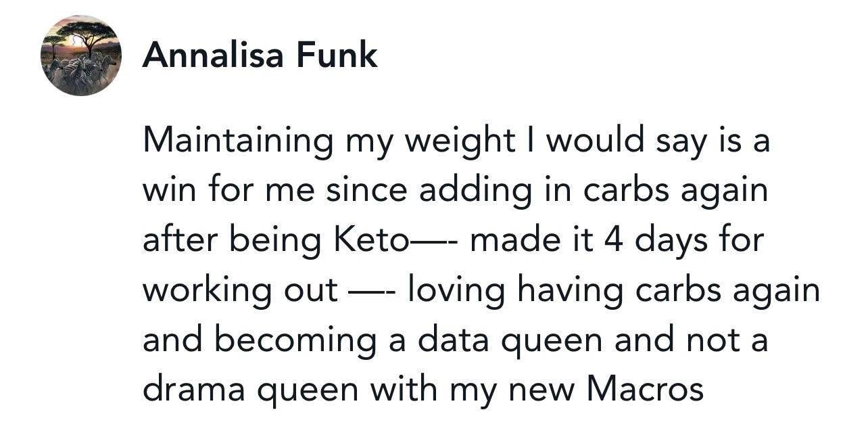Click the word "Maintaining" in the comment
Image resolution: width=868 pixels, height=433 pixels.
[x=238, y=142]
